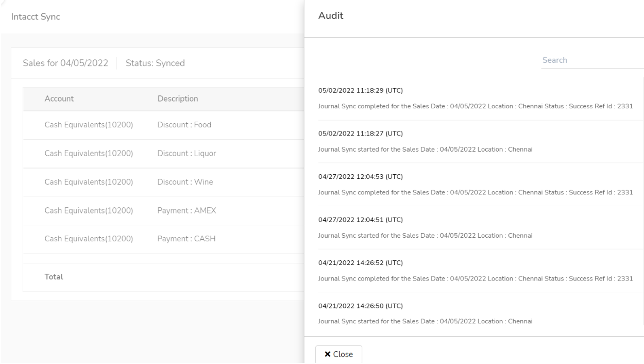Image resolution: width=644 pixels, height=364 pixels.
Task: Click the X icon on the Close button
Action: [x=327, y=354]
